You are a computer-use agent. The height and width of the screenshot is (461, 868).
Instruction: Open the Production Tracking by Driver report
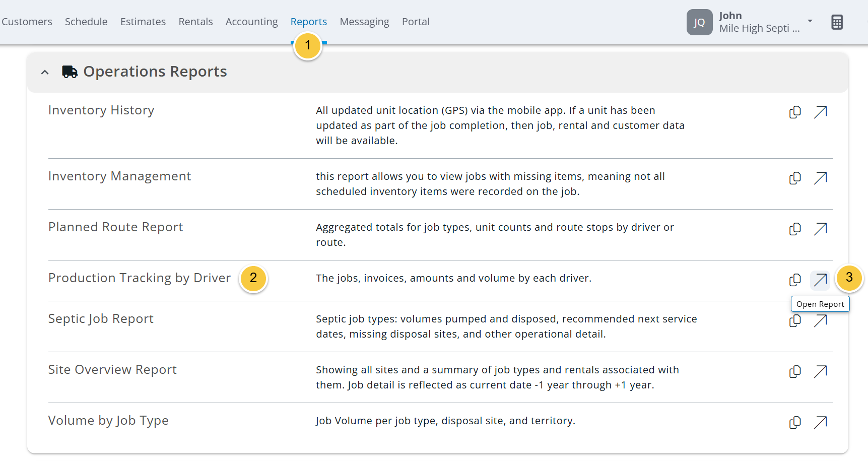tap(820, 280)
